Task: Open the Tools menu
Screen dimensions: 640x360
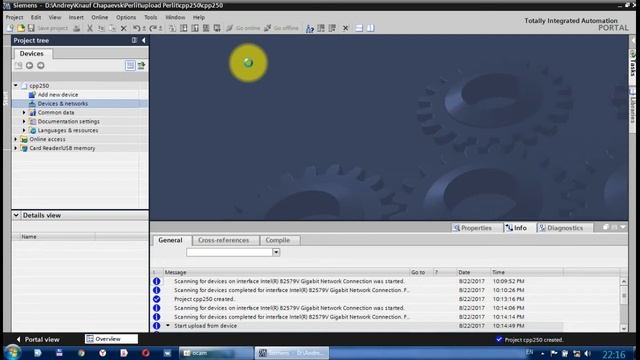Action: 151,18
